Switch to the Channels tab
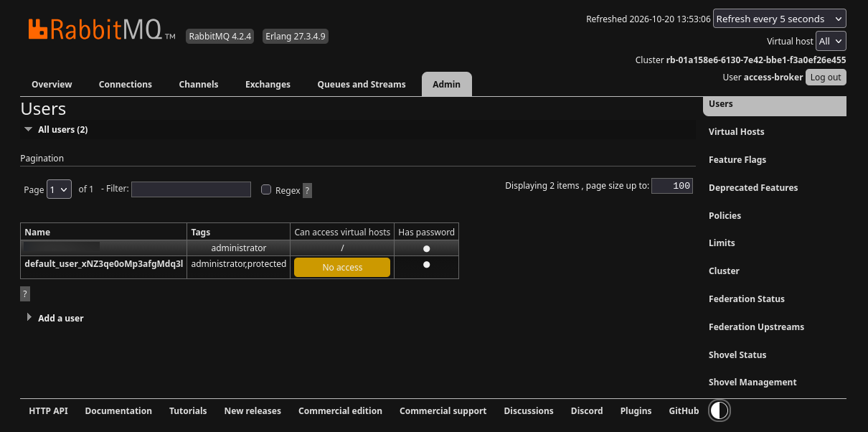 (199, 84)
